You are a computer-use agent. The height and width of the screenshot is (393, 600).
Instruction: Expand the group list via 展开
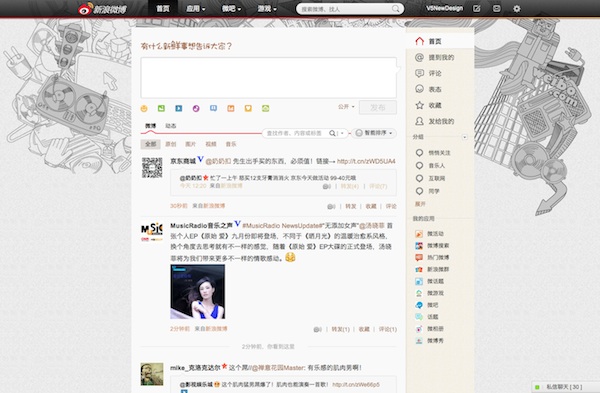coord(420,204)
